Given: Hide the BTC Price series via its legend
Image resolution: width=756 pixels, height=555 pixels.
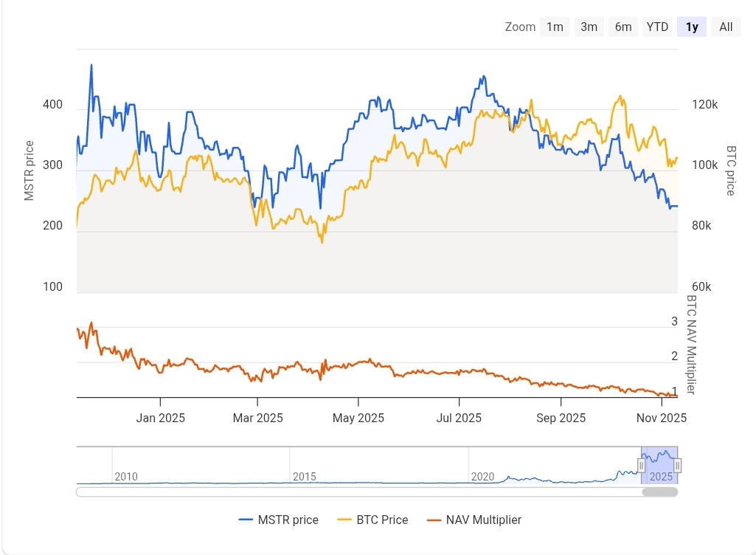Looking at the screenshot, I should pyautogui.click(x=381, y=520).
